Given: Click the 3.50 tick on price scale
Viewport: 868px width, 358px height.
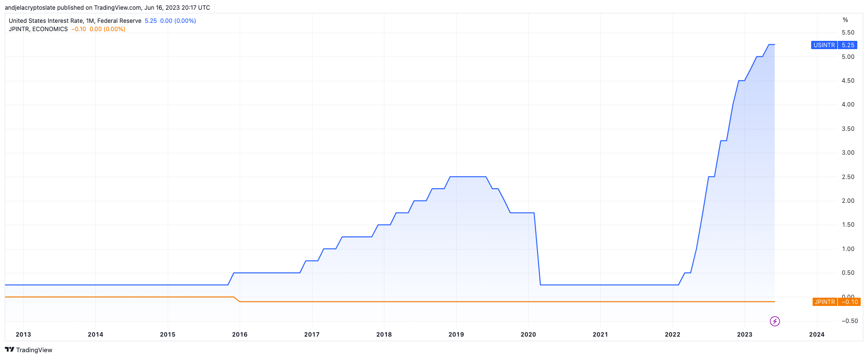Looking at the screenshot, I should click(x=848, y=129).
